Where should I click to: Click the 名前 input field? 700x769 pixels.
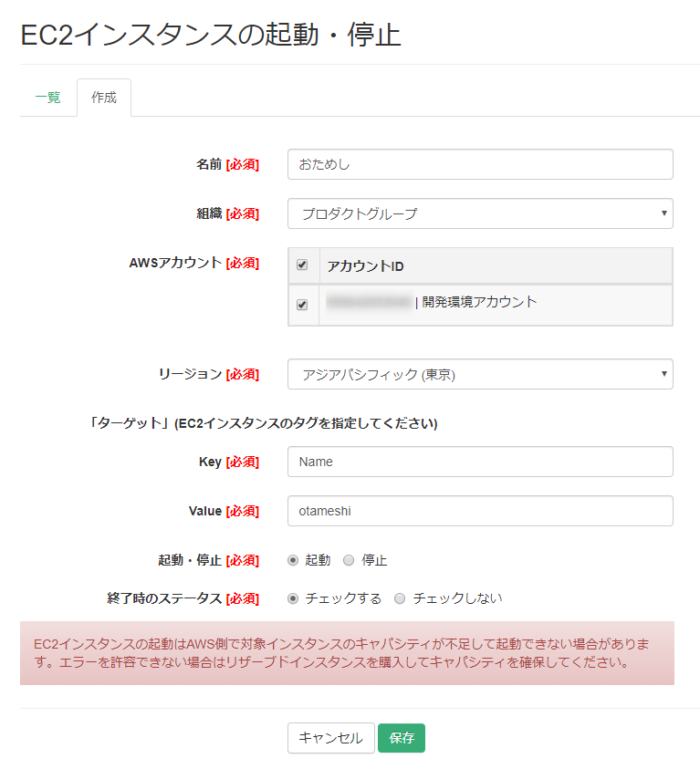click(x=479, y=164)
